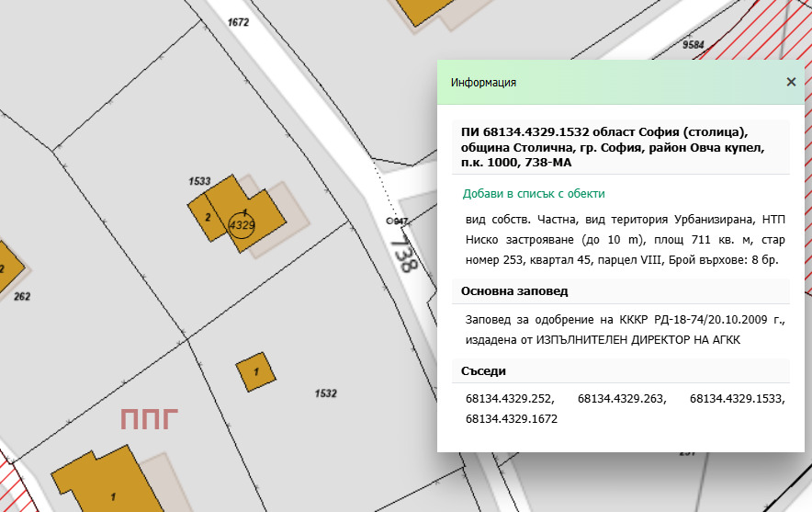Viewport: 812px width, 512px height.
Task: Click the Информация popup title
Action: pyautogui.click(x=483, y=83)
